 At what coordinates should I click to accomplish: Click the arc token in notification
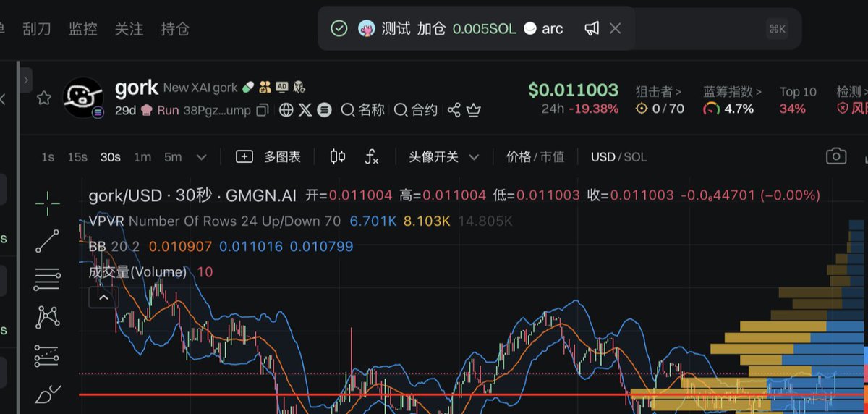click(x=542, y=28)
